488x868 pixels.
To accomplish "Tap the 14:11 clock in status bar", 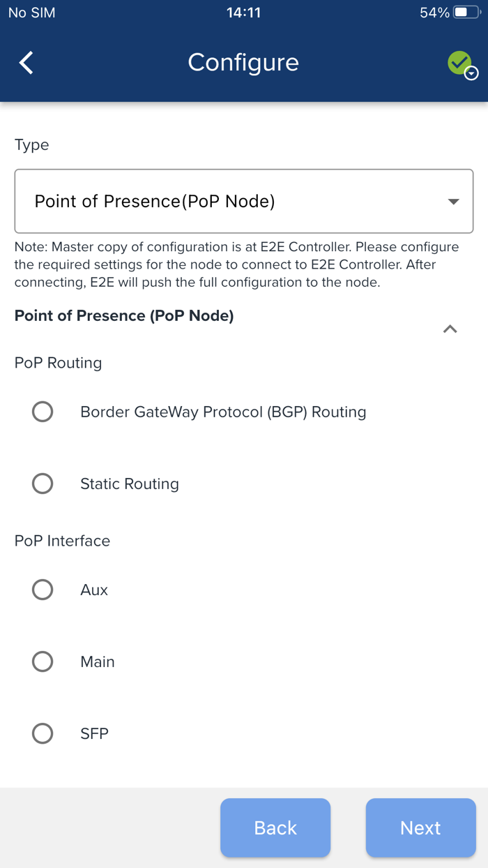I will pyautogui.click(x=243, y=13).
